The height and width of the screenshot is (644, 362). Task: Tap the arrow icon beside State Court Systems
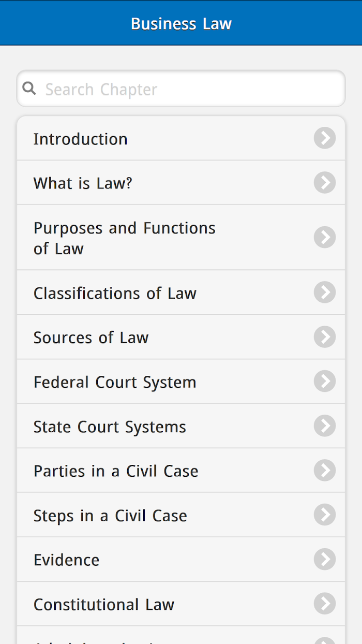(x=325, y=426)
